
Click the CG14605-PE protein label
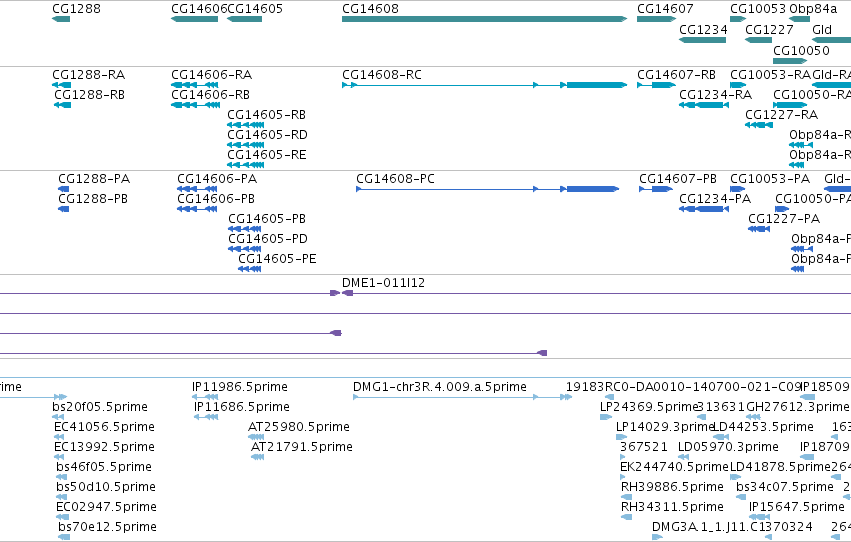pyautogui.click(x=277, y=259)
